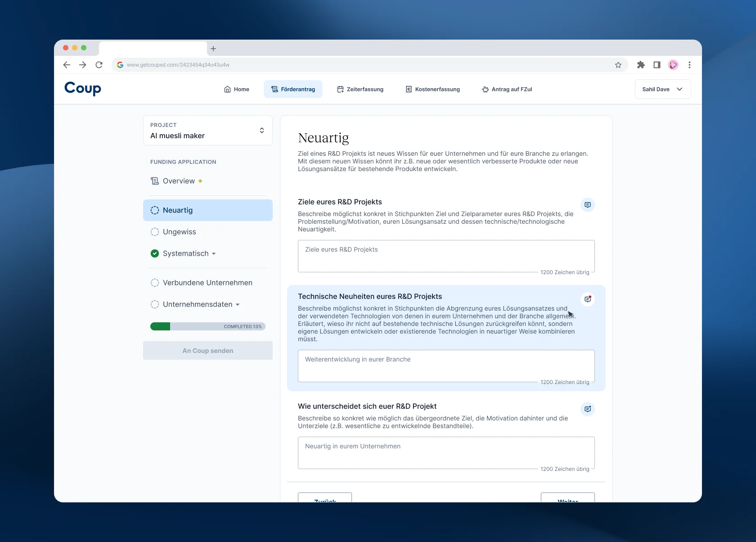Open the Kostenerfassung tab
The height and width of the screenshot is (542, 756).
pos(433,89)
